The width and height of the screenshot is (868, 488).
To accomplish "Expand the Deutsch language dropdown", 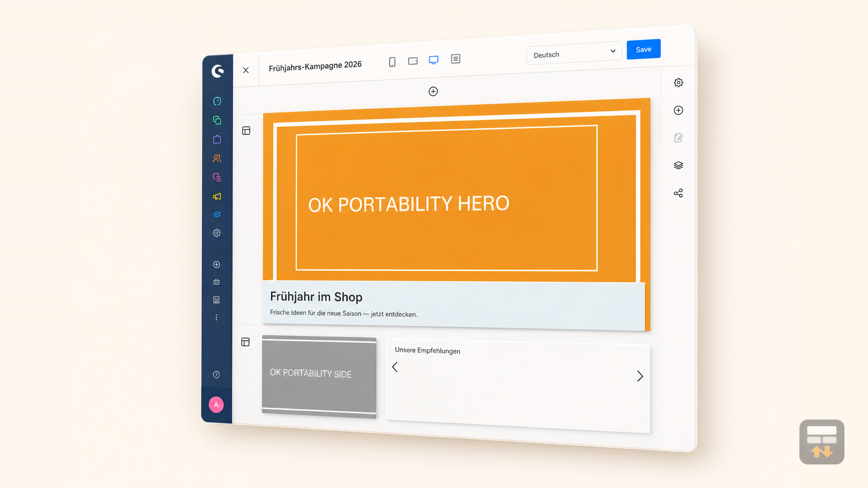I will click(574, 53).
